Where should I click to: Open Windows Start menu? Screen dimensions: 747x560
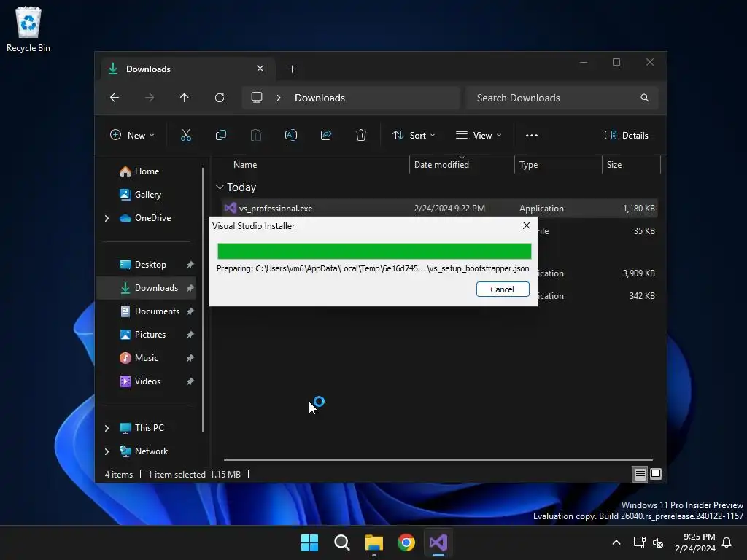(x=309, y=542)
